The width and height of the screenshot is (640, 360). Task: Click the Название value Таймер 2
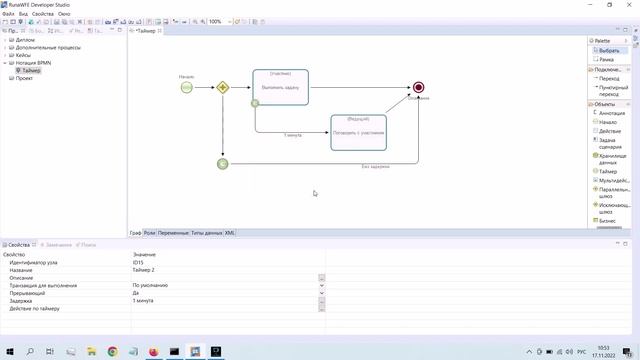click(144, 270)
